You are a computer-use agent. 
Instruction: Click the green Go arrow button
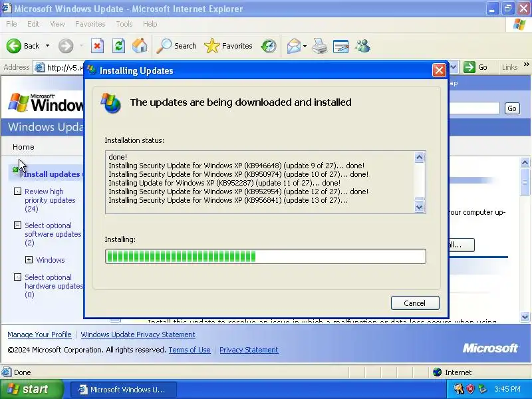coord(469,67)
